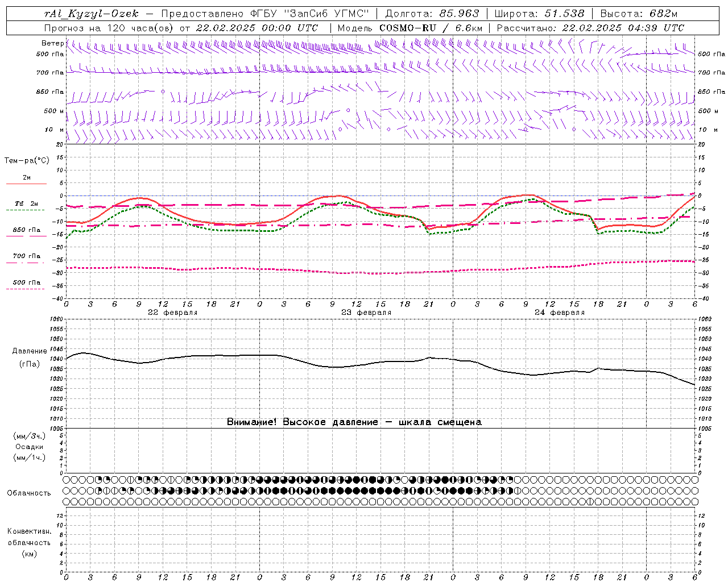
Task: Click the dashed line under legend 700 гПа
Action: tap(26, 263)
